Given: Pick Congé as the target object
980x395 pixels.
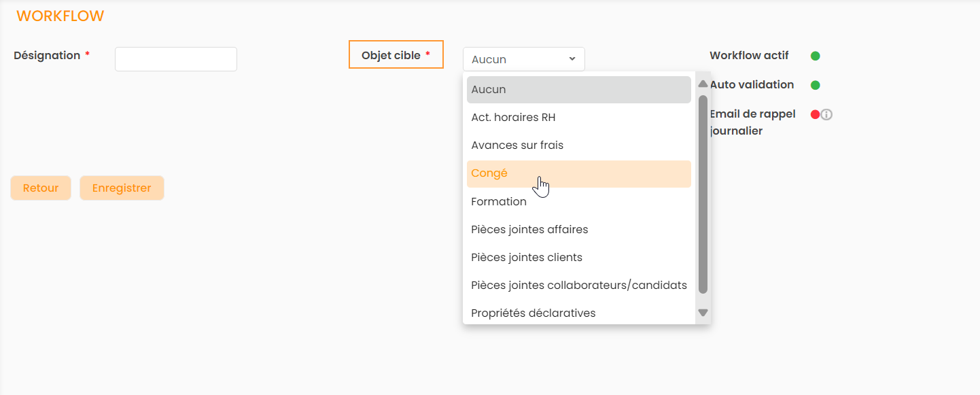Looking at the screenshot, I should tap(578, 173).
